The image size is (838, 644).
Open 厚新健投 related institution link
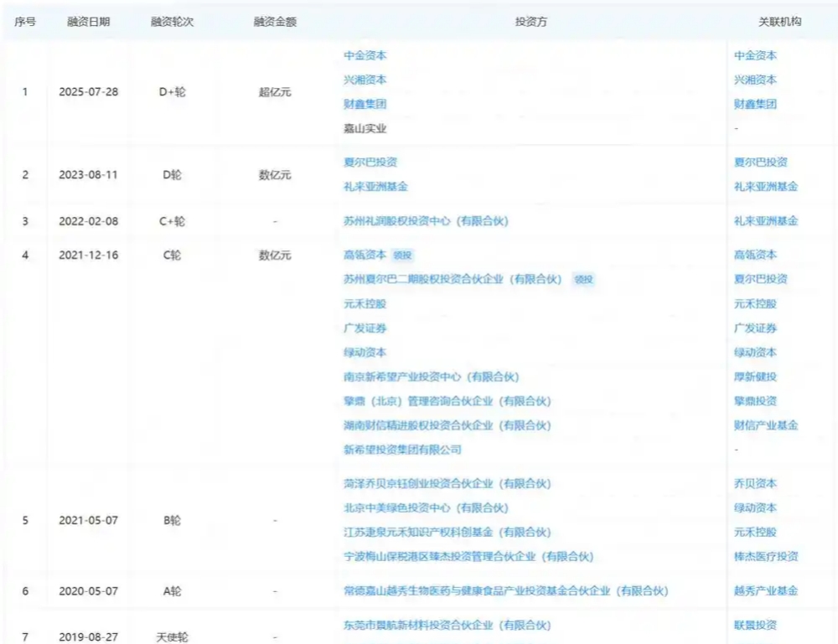pyautogui.click(x=755, y=377)
